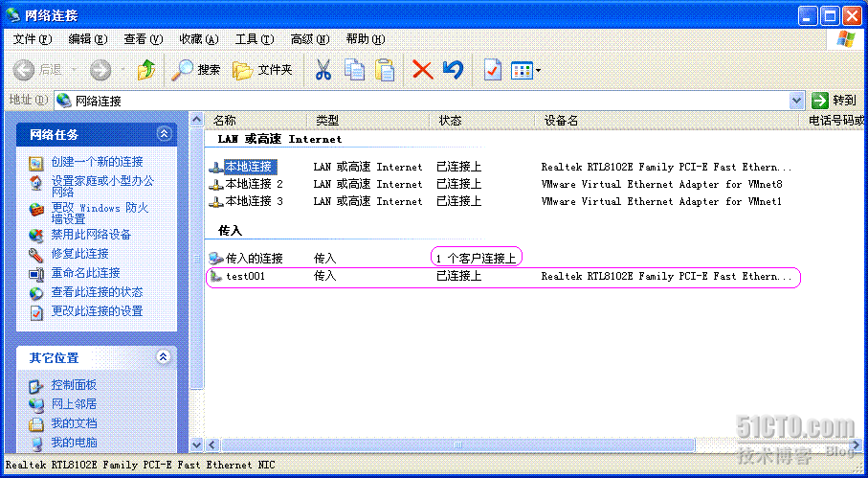Click the 修复此连接 wrench icon
Viewport: 868px width, 478px height.
click(36, 254)
